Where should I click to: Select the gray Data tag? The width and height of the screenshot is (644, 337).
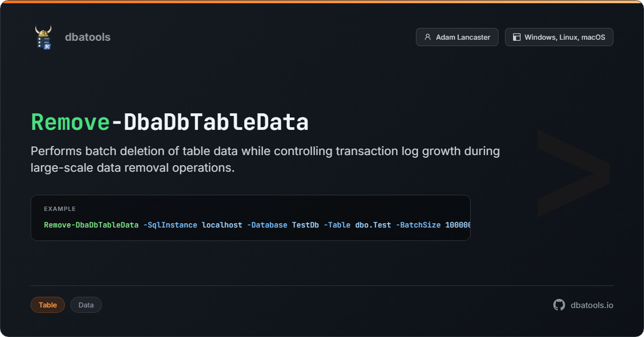coord(86,305)
